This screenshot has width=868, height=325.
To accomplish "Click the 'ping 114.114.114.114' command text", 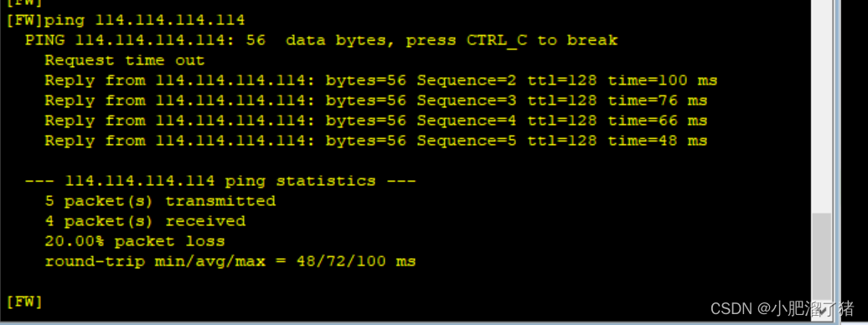I will (144, 20).
